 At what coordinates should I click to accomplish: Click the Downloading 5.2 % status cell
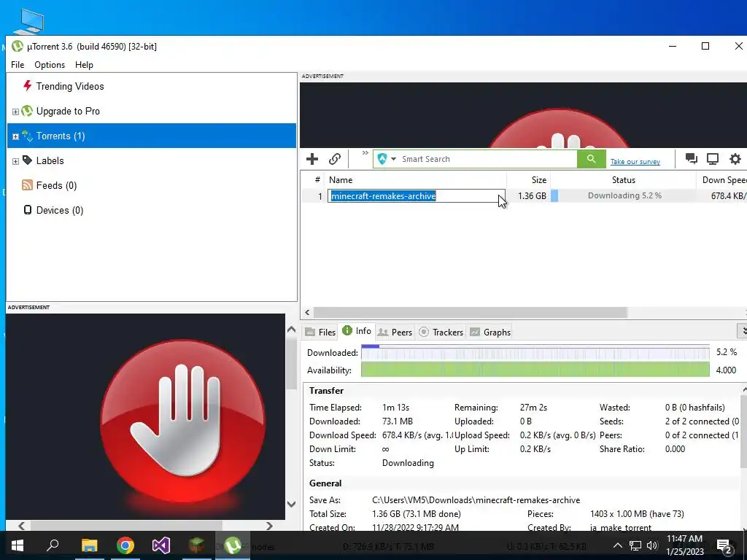(x=624, y=195)
